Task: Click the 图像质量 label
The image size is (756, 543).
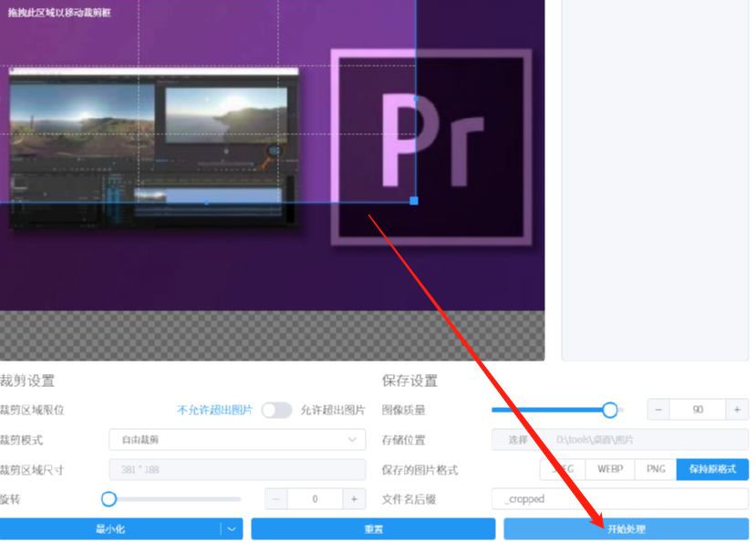Action: [404, 411]
